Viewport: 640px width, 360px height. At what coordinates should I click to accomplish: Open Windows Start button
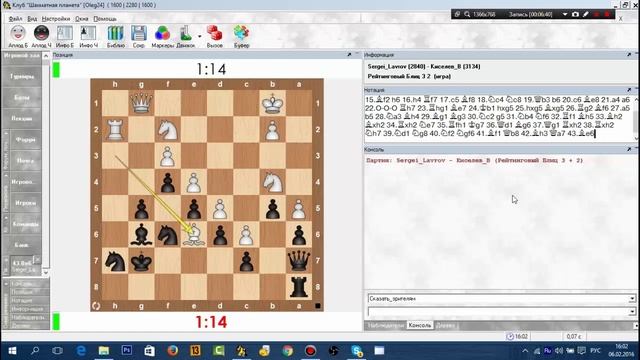click(x=12, y=351)
